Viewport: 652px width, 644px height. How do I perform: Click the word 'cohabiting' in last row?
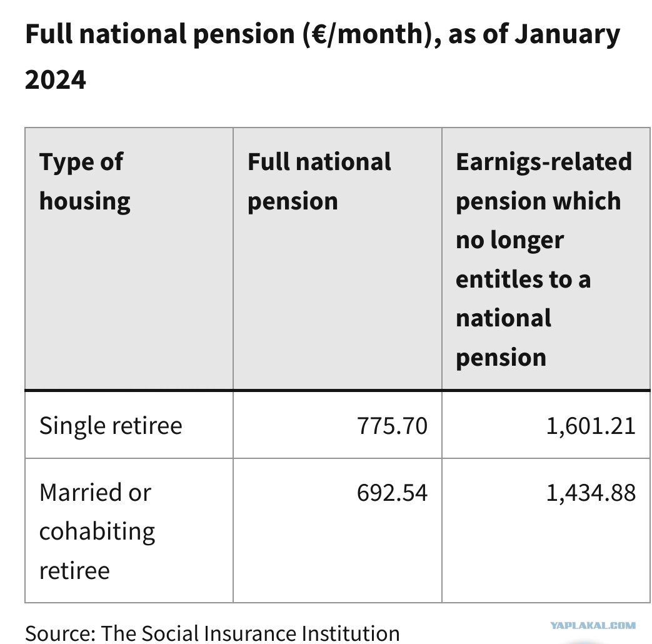click(97, 532)
